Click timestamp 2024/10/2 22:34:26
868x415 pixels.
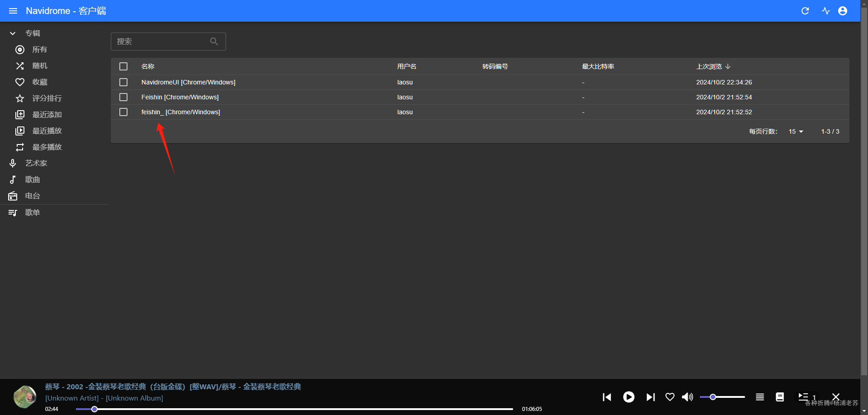coord(724,82)
